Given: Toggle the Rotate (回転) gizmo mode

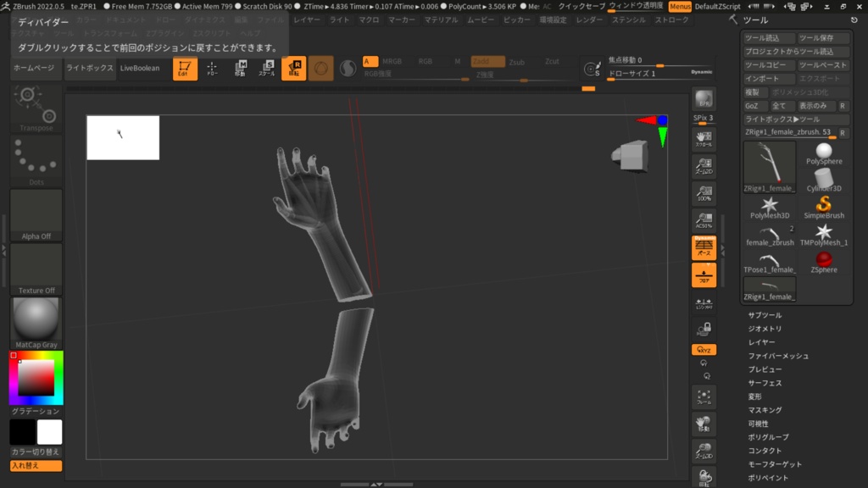Looking at the screenshot, I should [x=294, y=69].
